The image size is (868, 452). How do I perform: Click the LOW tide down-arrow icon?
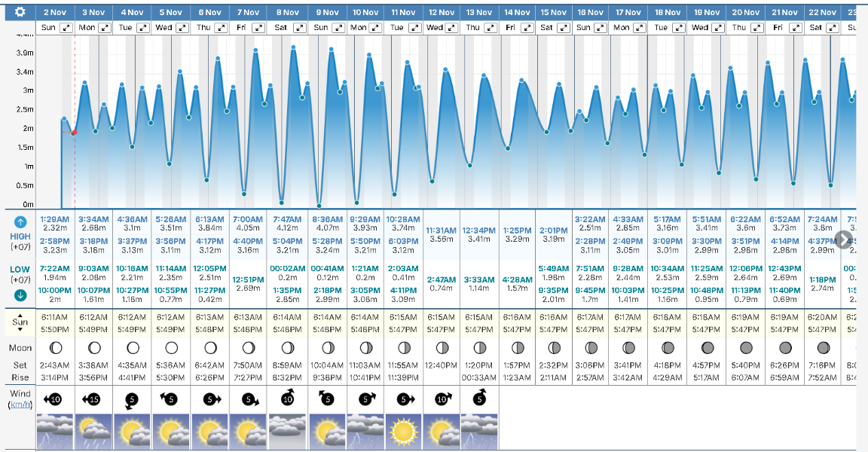click(x=20, y=295)
